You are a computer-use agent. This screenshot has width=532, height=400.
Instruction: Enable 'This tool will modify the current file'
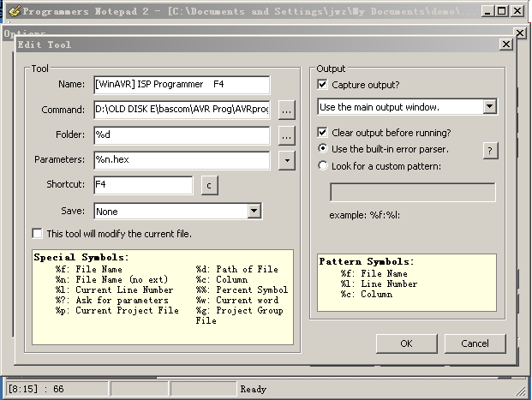38,234
